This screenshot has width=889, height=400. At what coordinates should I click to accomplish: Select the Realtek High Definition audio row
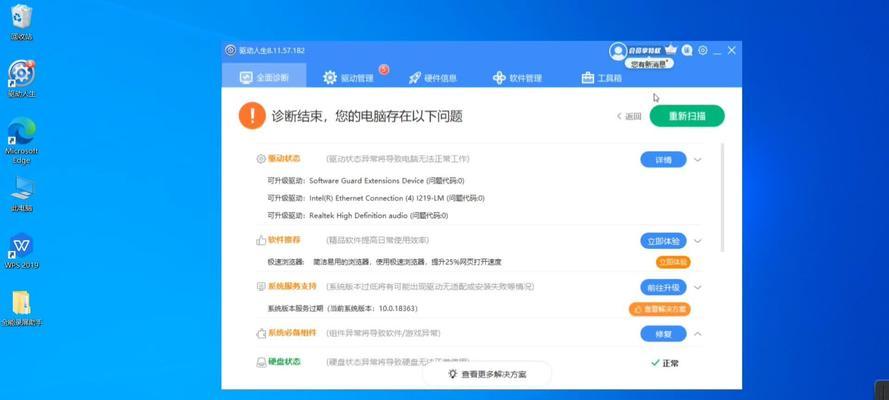pyautogui.click(x=358, y=216)
